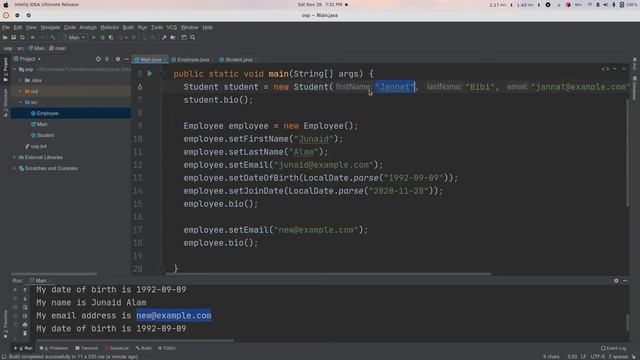The image size is (640, 360).
Task: Click the main method breadcrumb in the navigation bar
Action: click(58, 48)
